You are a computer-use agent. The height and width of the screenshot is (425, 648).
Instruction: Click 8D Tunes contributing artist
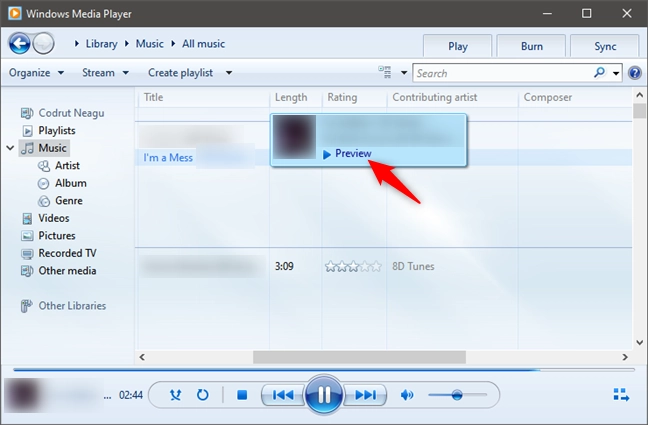(413, 267)
